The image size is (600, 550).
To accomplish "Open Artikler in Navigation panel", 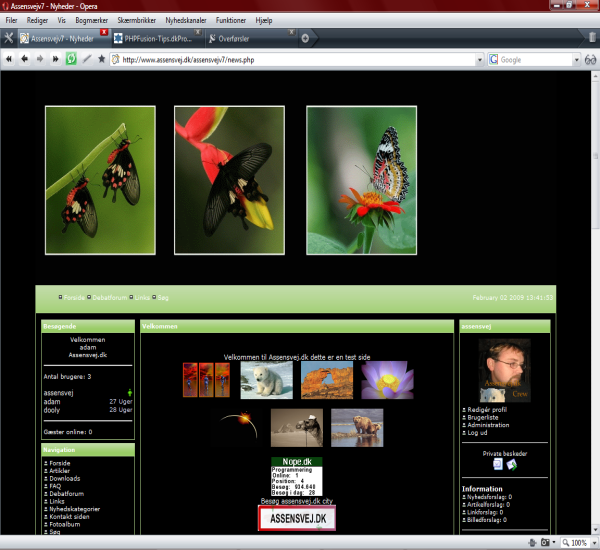I will tap(60, 471).
